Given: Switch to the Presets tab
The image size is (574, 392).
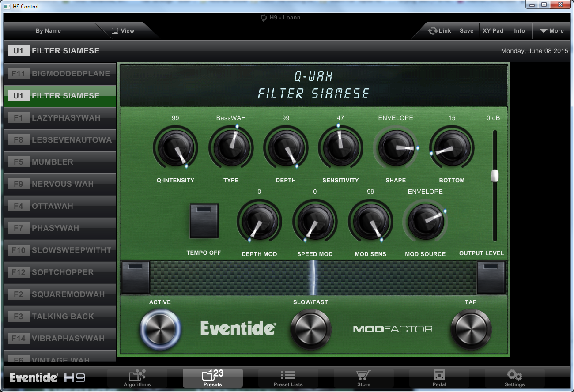Looking at the screenshot, I should (213, 378).
